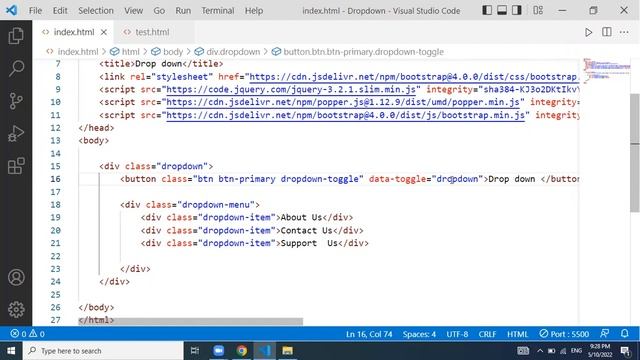
Task: Click the vertical editor scrollbar thumb
Action: tap(635, 153)
